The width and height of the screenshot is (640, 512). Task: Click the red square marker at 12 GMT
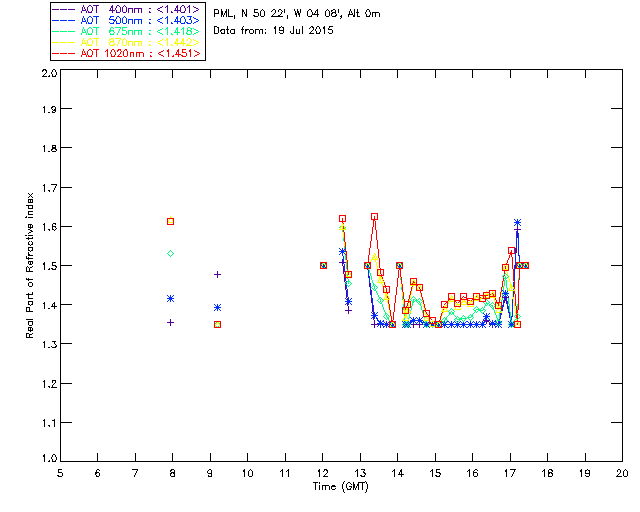coord(323,265)
